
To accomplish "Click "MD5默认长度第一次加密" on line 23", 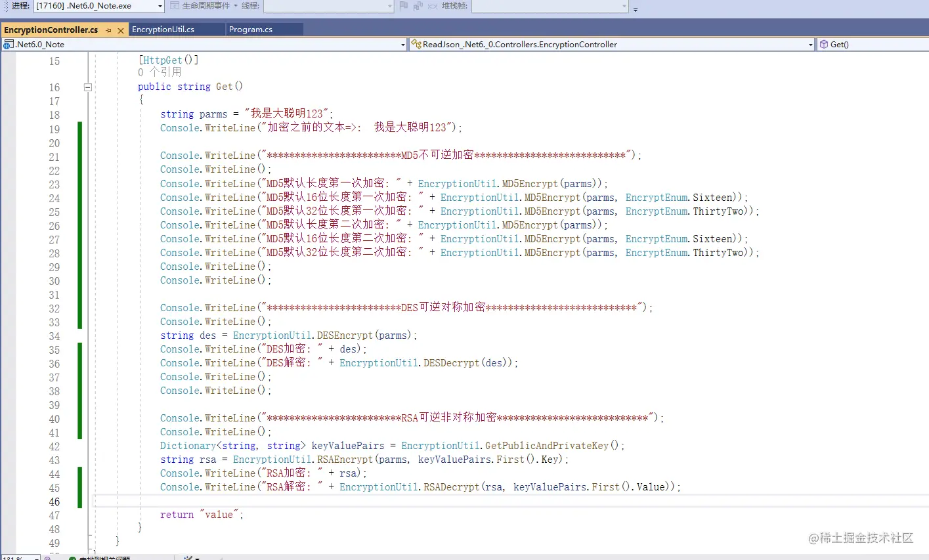I will coord(326,183).
